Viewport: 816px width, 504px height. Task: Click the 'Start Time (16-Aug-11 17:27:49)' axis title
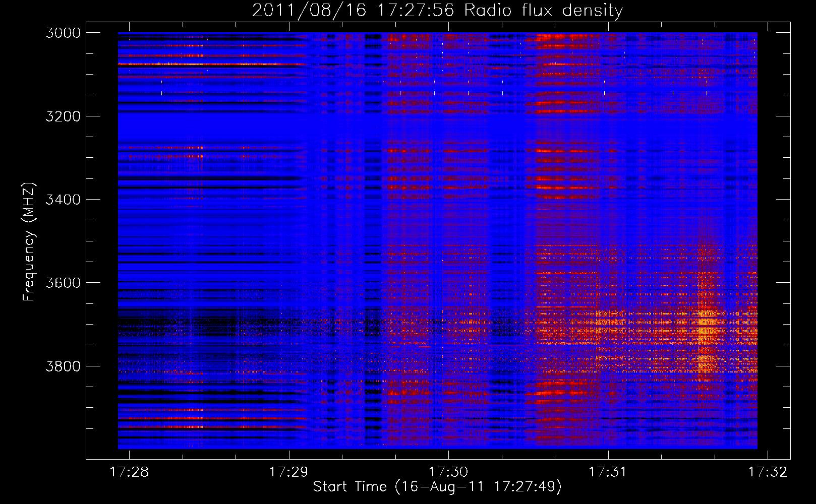pos(437,487)
